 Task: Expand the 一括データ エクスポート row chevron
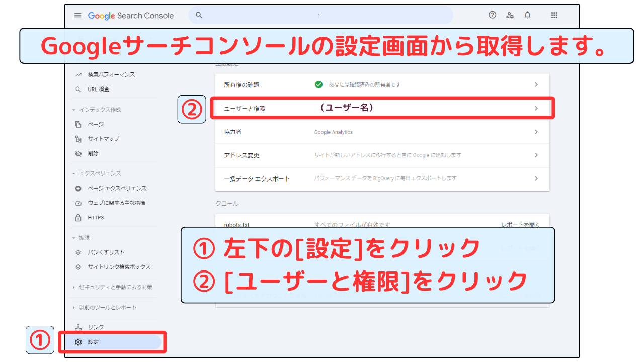coord(536,178)
